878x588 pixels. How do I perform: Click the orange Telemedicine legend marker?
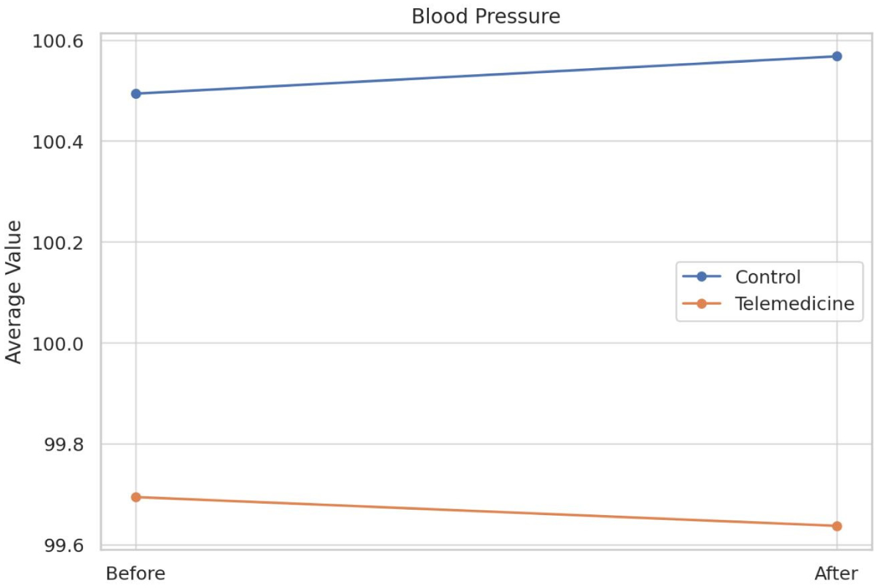701,304
